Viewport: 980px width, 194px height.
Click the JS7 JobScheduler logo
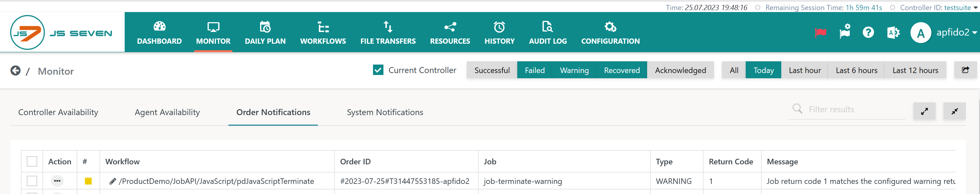pos(61,33)
